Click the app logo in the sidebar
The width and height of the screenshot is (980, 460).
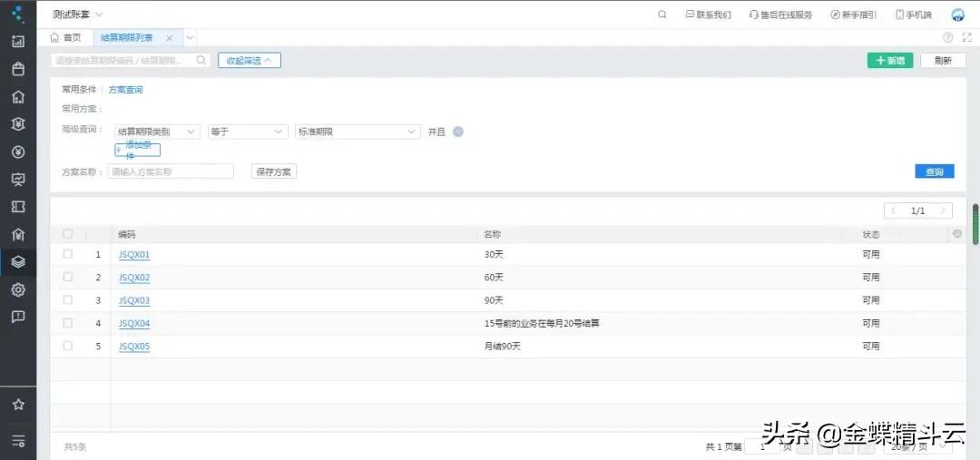coord(18,13)
